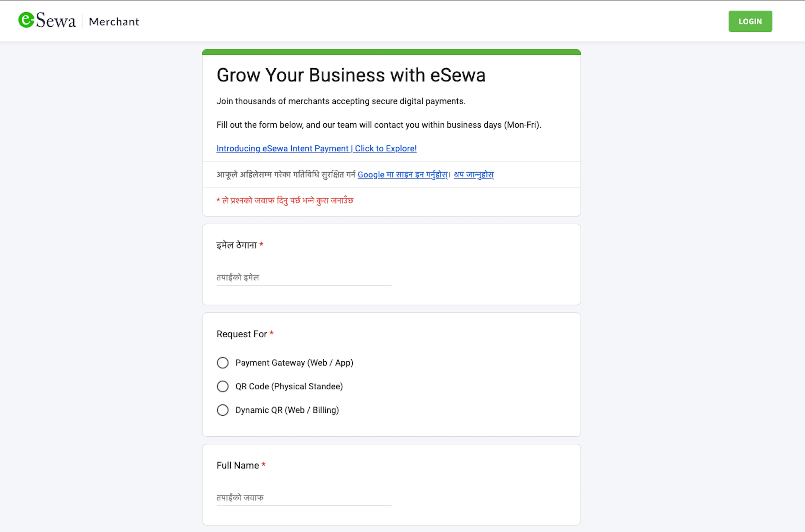Open the 'थप जान्नुहोस्' learn more link
This screenshot has width=805, height=532.
(x=474, y=174)
